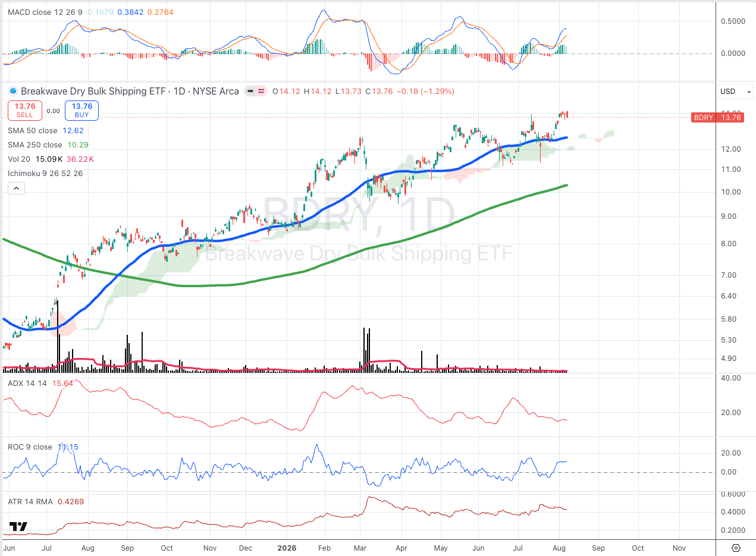Collapse the indicator legend with the chevron button
The image size is (756, 556).
(x=16, y=189)
